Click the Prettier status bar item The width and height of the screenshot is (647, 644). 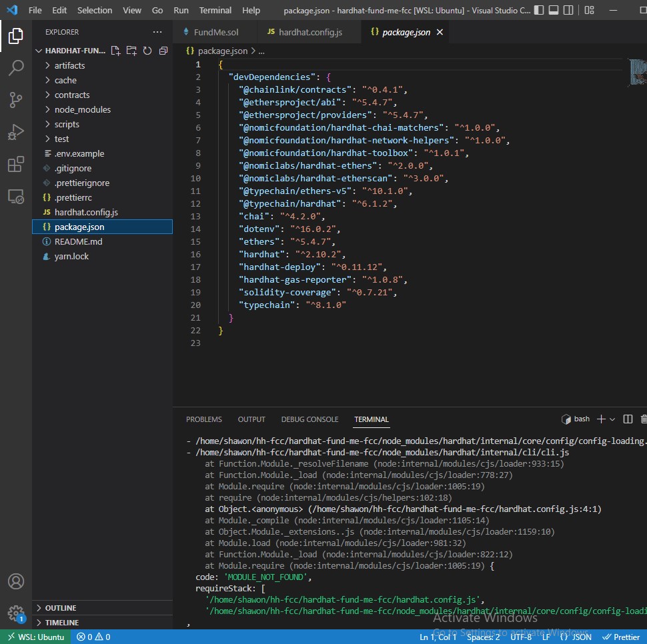621,637
